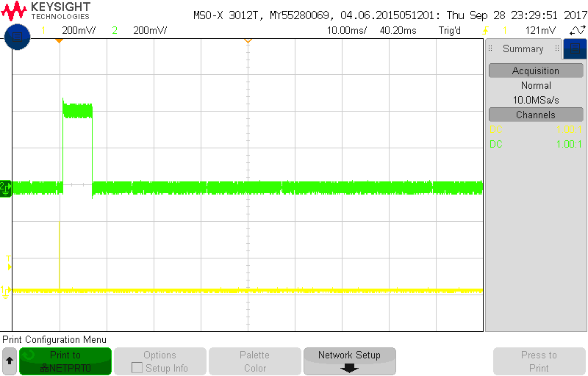Click the waveform icon next to 121mV

578,30
